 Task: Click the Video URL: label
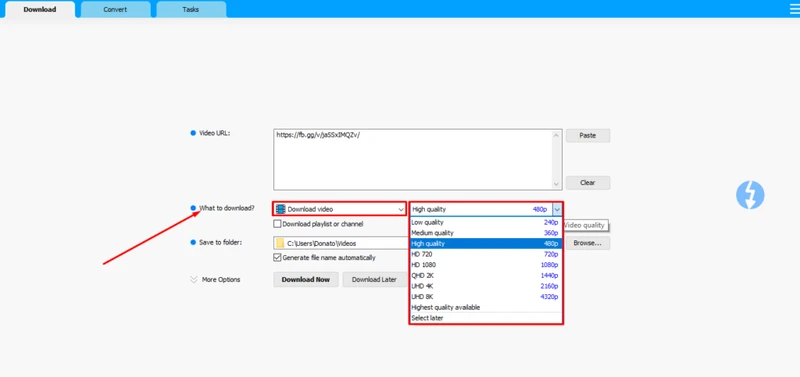215,133
